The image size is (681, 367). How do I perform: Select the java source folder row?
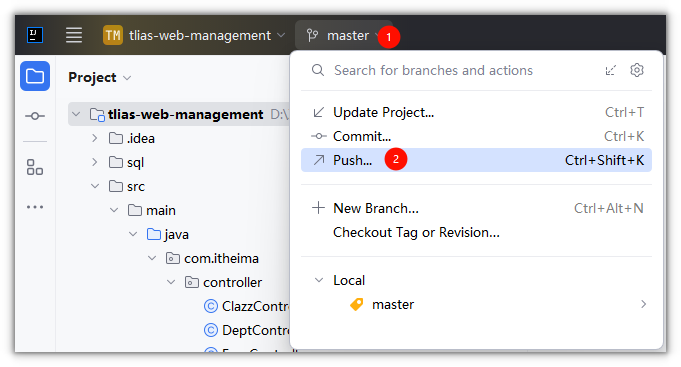click(x=179, y=235)
